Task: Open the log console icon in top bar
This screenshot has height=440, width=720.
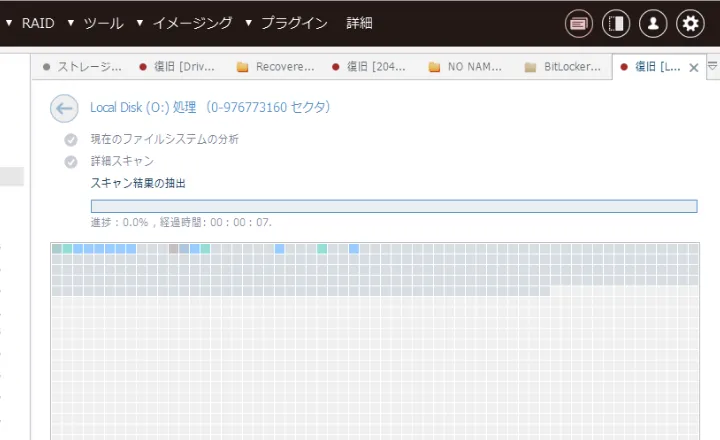Action: point(579,23)
